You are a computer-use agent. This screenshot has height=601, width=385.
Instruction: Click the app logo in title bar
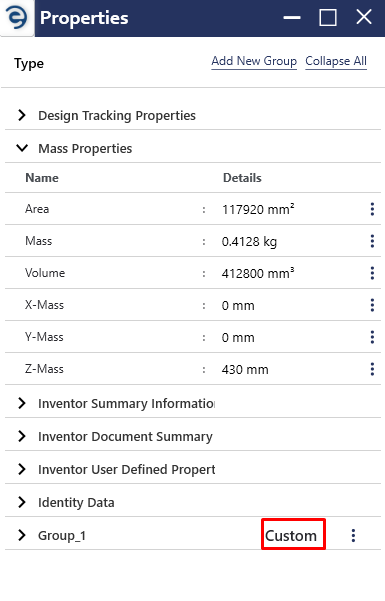click(17, 18)
